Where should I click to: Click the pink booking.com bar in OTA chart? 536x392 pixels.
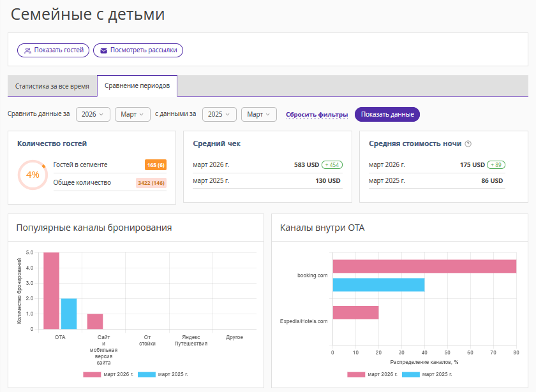click(424, 266)
